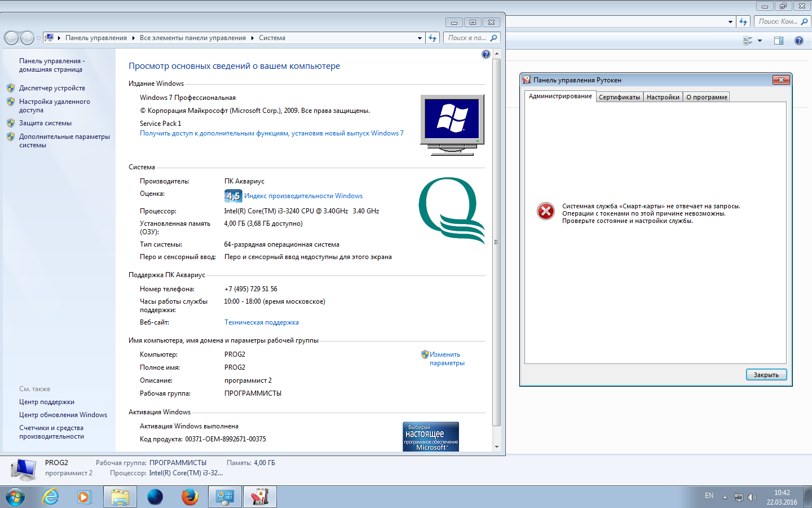The image size is (812, 508).
Task: Expand the view options dropdown arrow
Action: pos(760,41)
